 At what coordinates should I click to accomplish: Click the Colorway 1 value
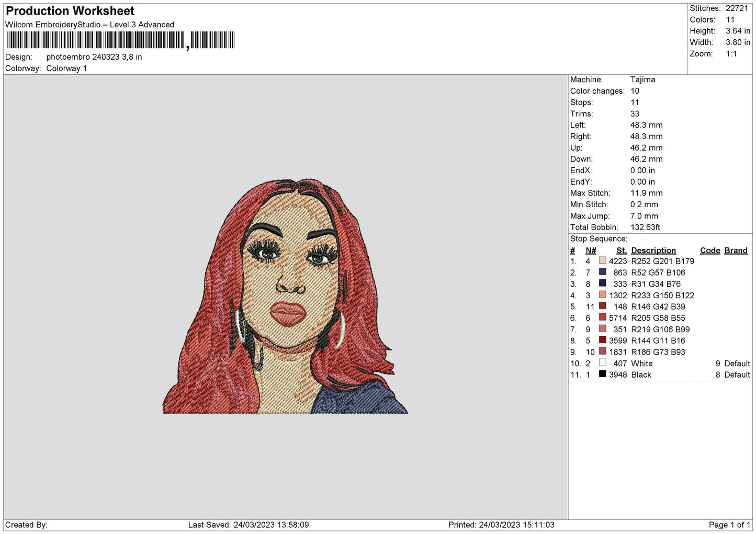(66, 69)
